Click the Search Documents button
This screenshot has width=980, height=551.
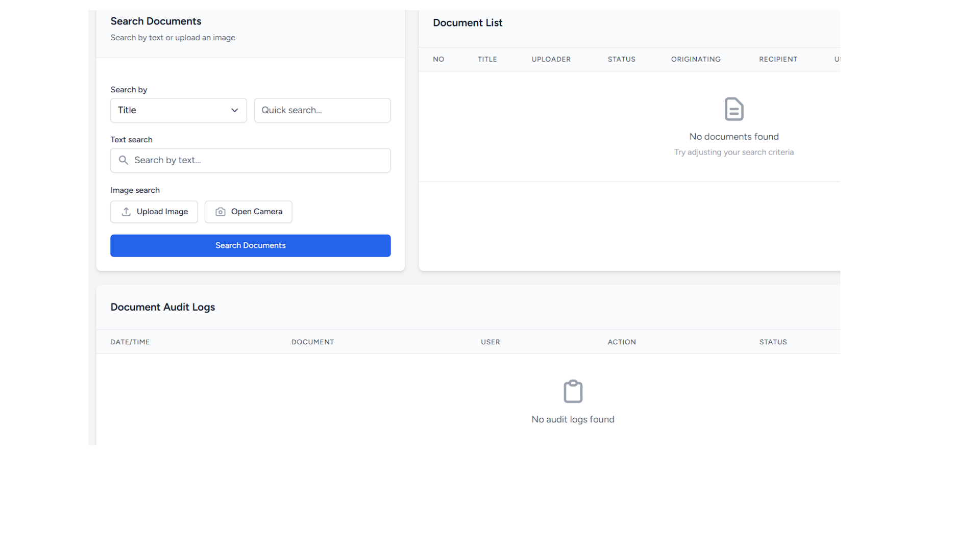(250, 245)
